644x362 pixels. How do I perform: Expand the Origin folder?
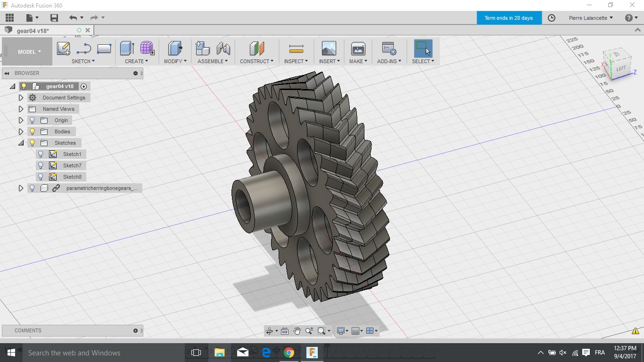pyautogui.click(x=21, y=120)
